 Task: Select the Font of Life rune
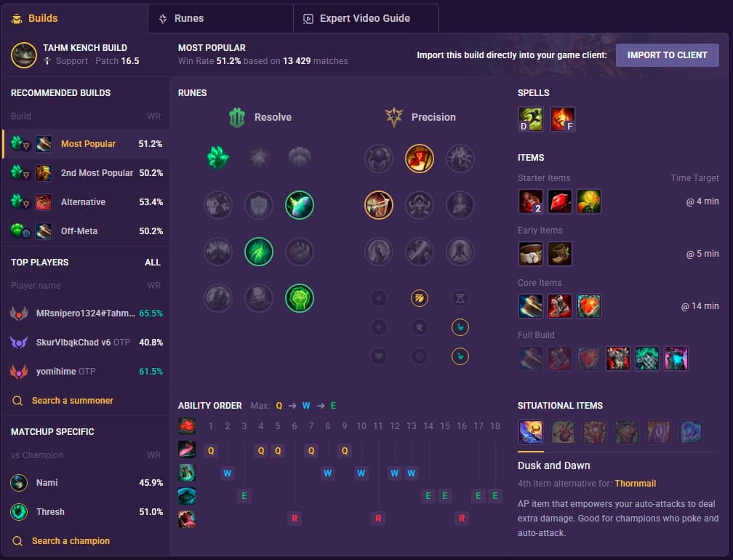300,205
